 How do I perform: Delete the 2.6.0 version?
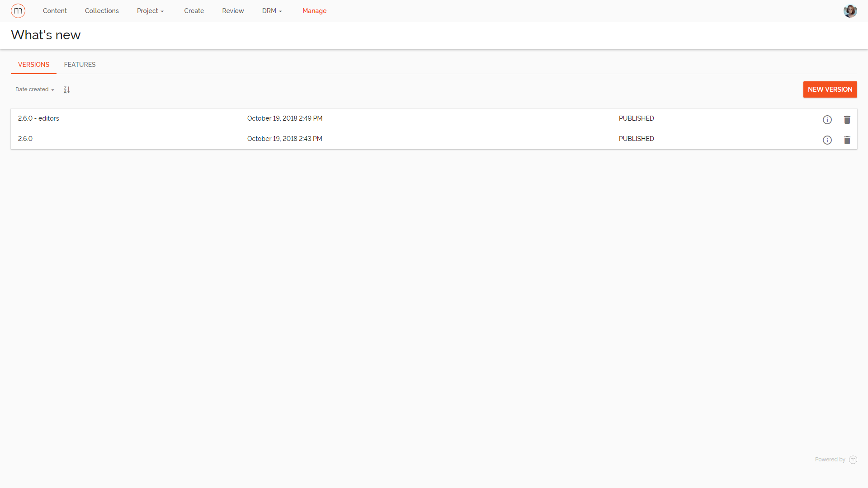(847, 140)
